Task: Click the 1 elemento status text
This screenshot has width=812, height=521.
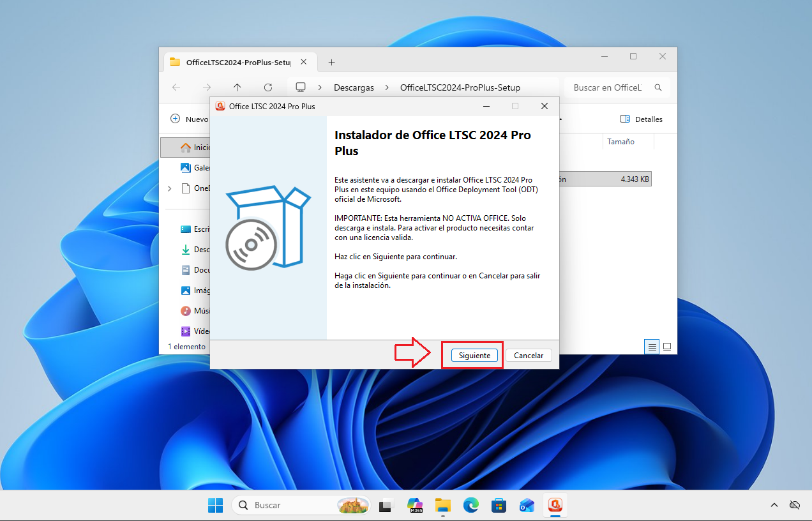Action: click(x=186, y=347)
